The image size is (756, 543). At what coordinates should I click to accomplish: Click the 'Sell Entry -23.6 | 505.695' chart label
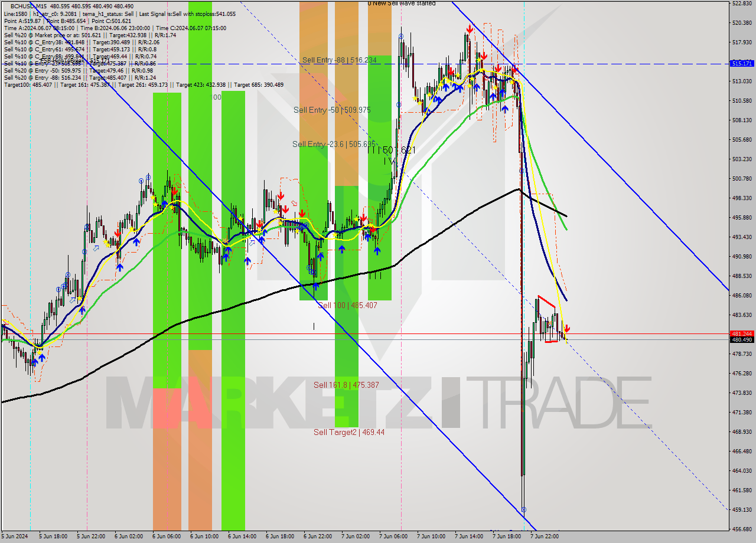(x=334, y=144)
